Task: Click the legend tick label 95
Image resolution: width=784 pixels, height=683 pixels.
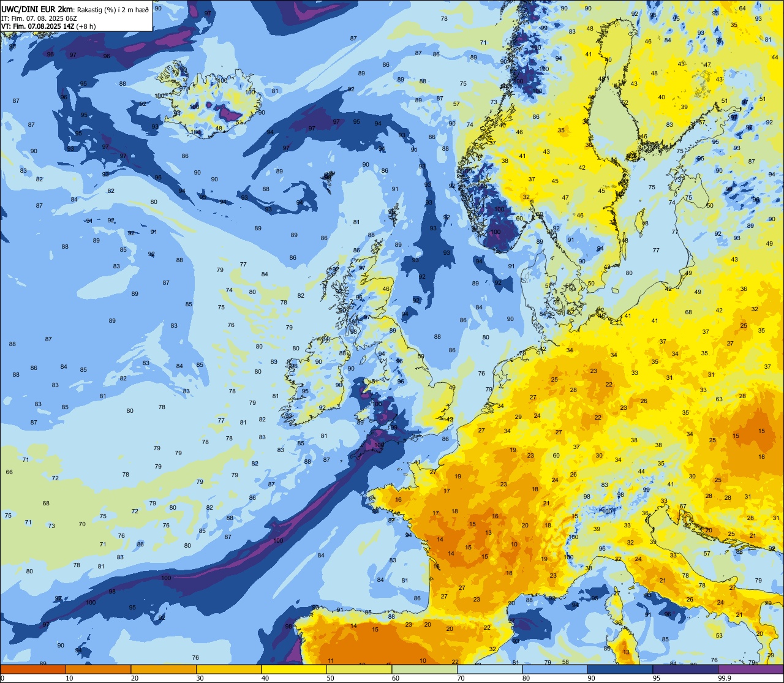Action: coord(657,678)
